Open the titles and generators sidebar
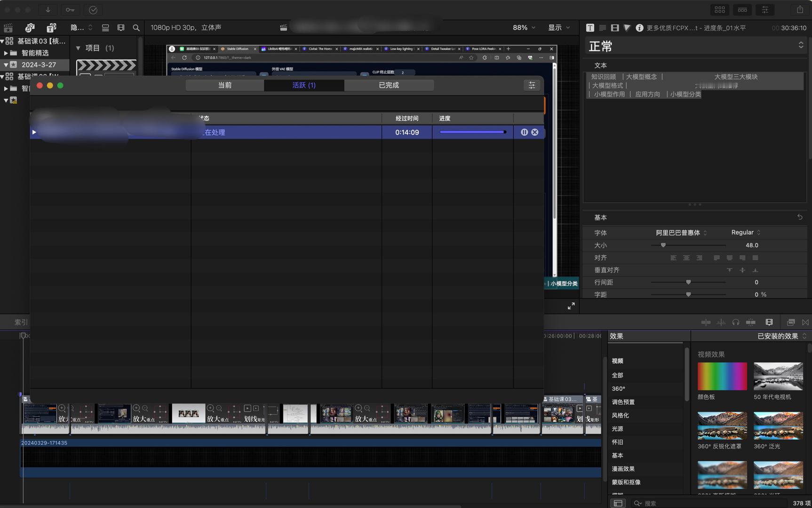 pyautogui.click(x=51, y=28)
